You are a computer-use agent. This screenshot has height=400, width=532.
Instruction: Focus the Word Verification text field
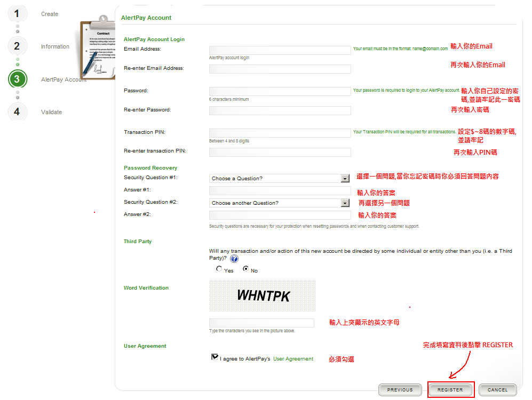click(261, 323)
